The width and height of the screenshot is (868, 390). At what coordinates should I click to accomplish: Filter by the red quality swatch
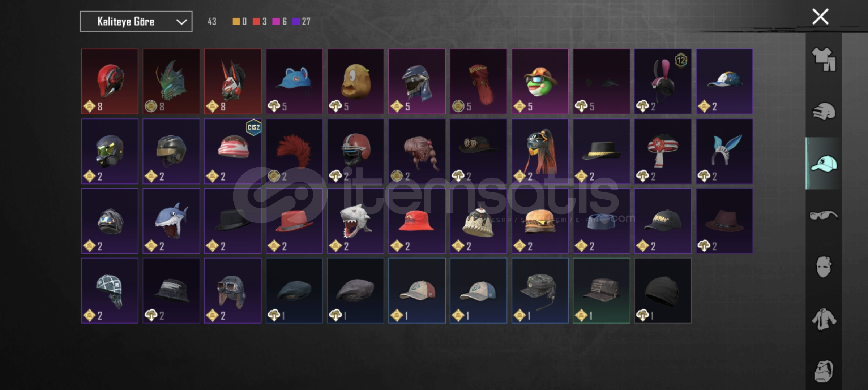(x=256, y=22)
